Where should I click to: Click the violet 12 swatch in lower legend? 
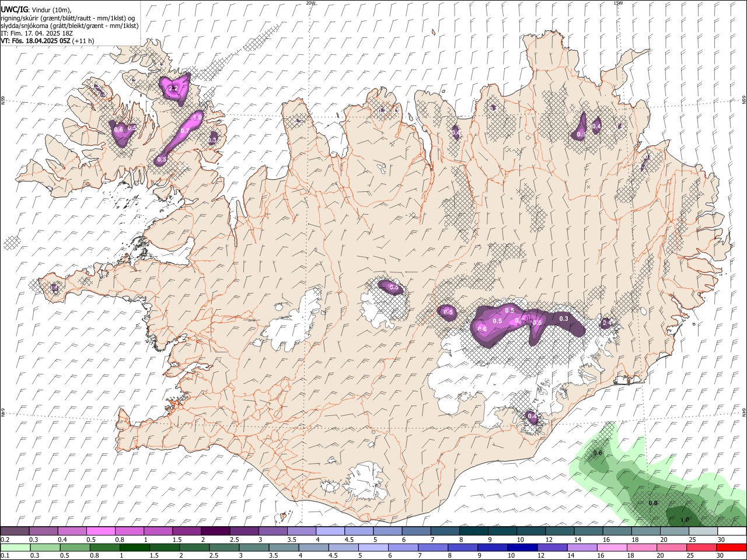pos(551,548)
